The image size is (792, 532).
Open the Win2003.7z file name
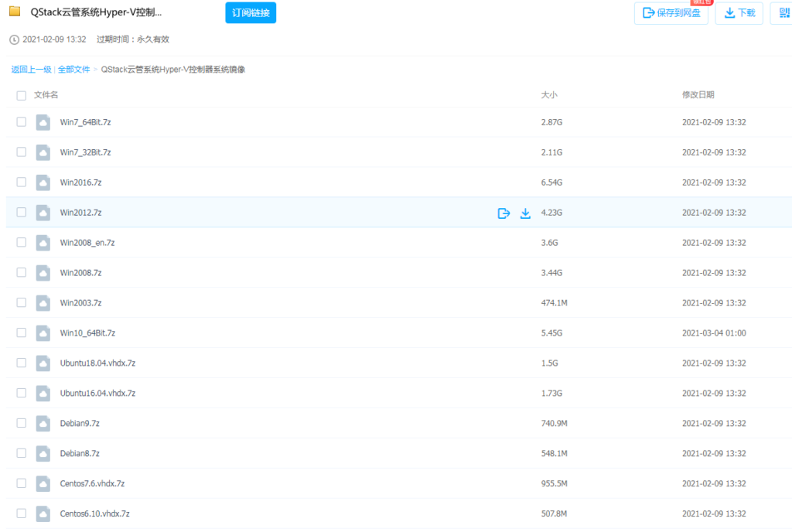pos(80,303)
